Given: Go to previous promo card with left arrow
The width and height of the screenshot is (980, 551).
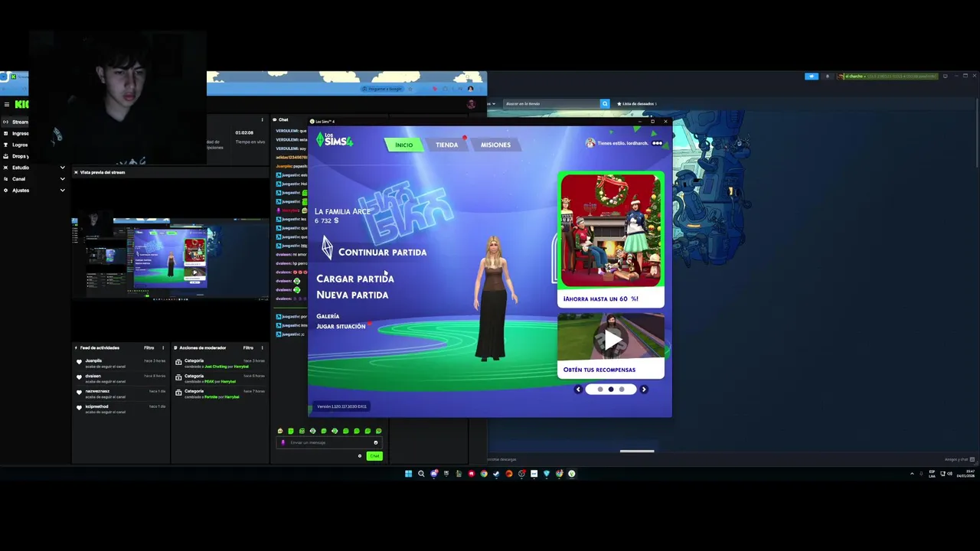Looking at the screenshot, I should pos(579,390).
